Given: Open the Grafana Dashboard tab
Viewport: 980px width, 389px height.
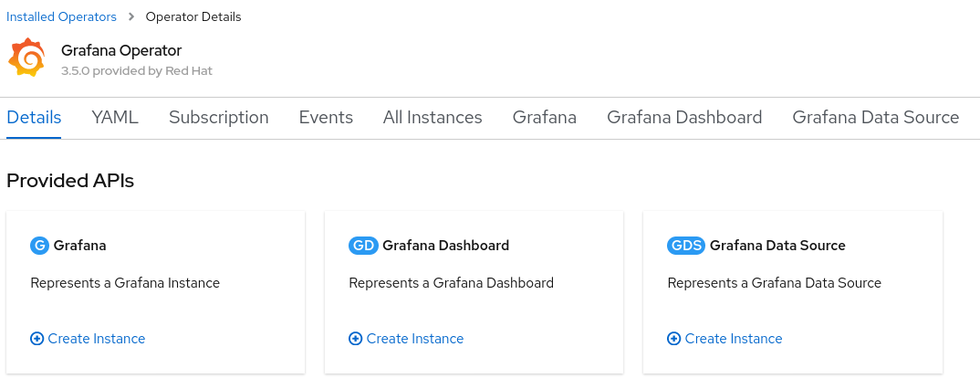Looking at the screenshot, I should pos(684,118).
